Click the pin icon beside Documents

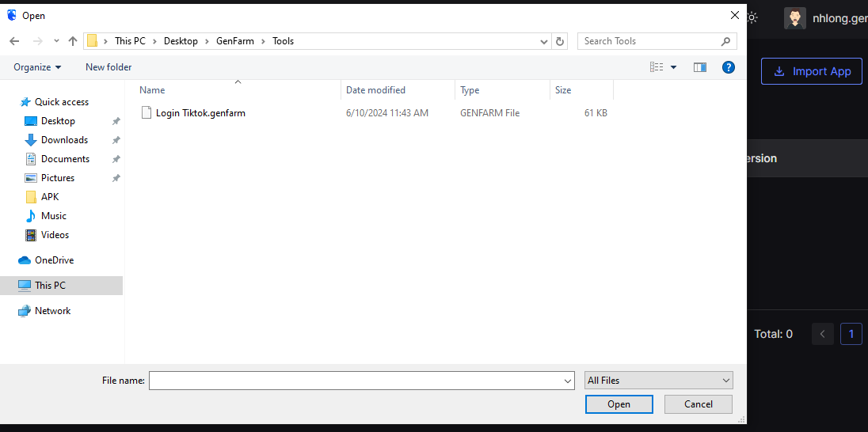pos(116,159)
